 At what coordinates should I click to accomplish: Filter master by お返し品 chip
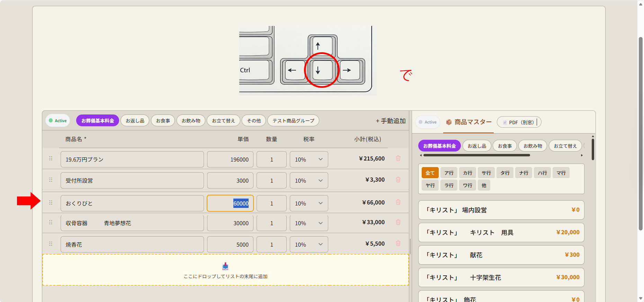[477, 146]
